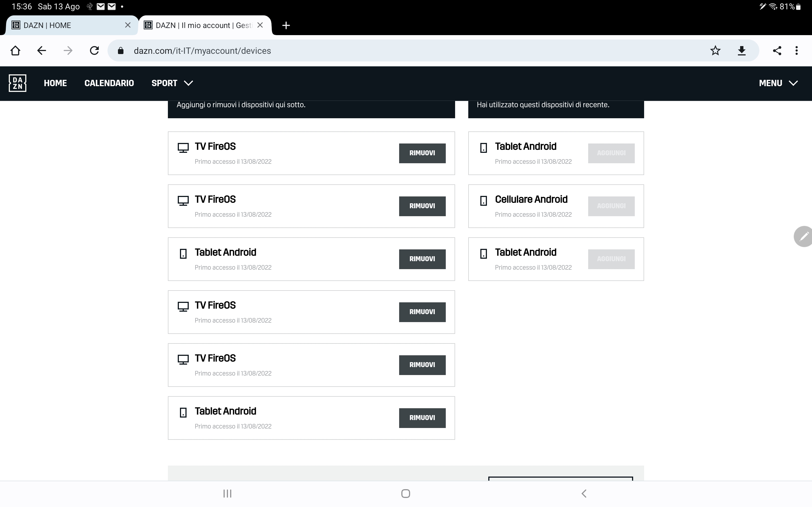Viewport: 812px width, 507px height.
Task: Remove the fifth-row TV FireOS device
Action: (x=422, y=365)
